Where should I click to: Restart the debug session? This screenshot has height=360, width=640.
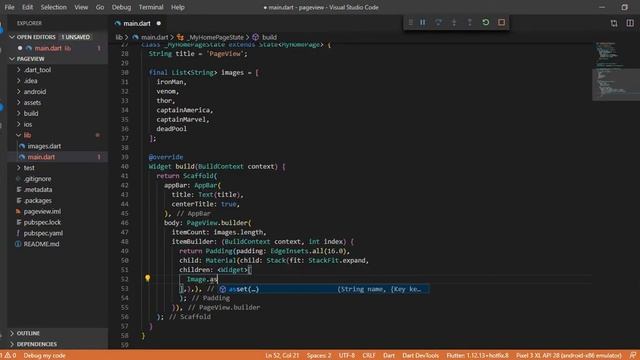click(485, 22)
